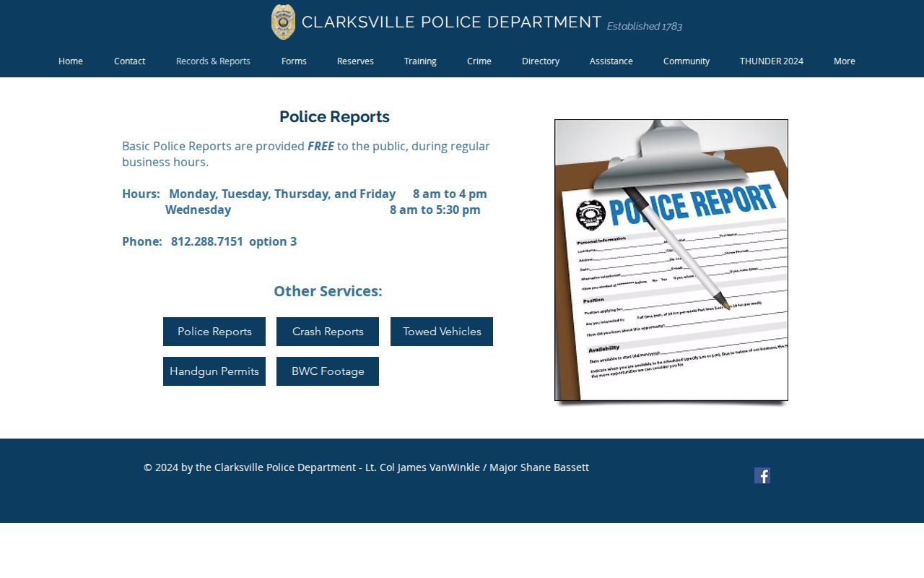924x578 pixels.
Task: Click the police badge logo icon
Action: [x=283, y=22]
